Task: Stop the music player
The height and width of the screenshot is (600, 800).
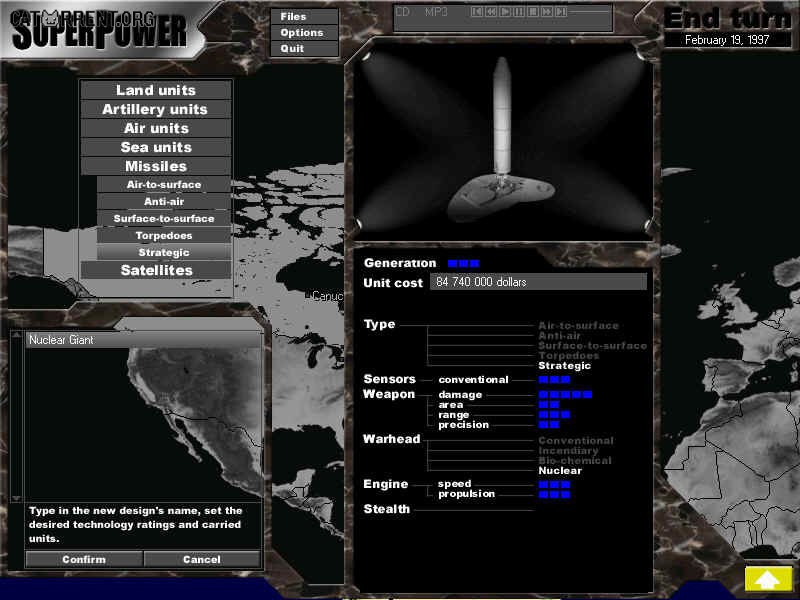Action: (x=533, y=12)
